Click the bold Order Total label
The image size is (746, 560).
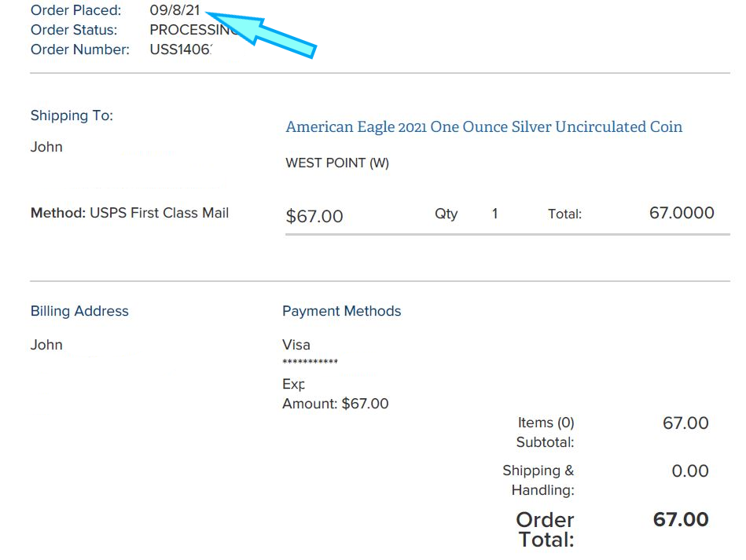[546, 529]
